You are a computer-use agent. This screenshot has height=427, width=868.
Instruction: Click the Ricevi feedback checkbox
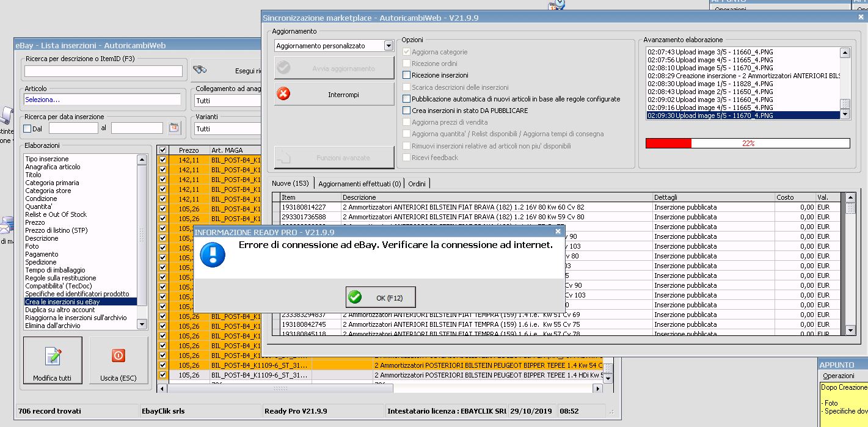click(x=407, y=158)
